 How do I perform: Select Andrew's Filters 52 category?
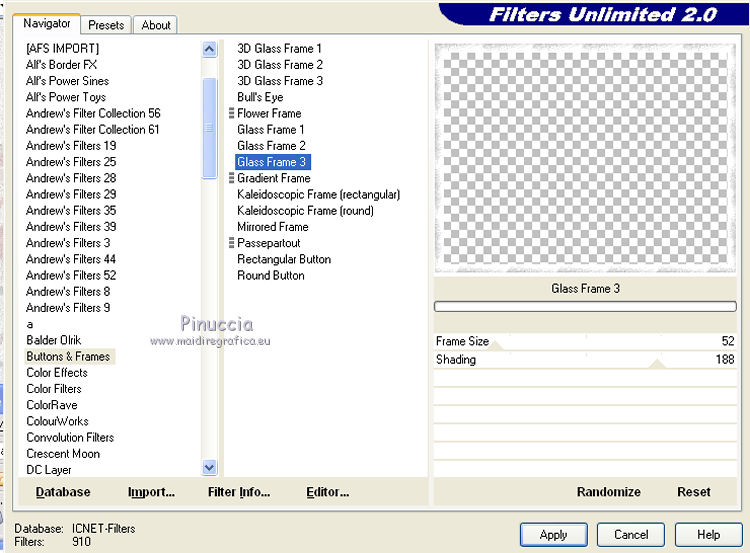[x=71, y=275]
